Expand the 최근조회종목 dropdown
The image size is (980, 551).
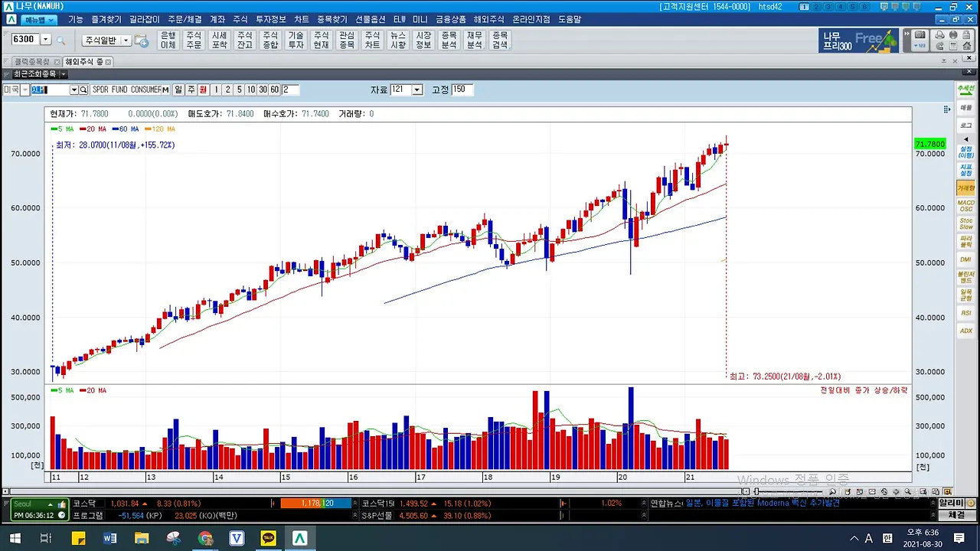coord(64,74)
